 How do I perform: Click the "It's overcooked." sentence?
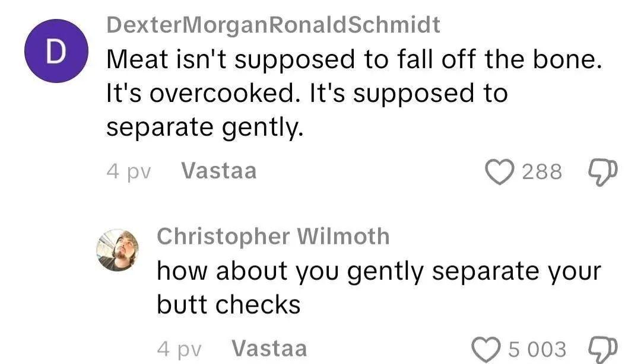201,94
